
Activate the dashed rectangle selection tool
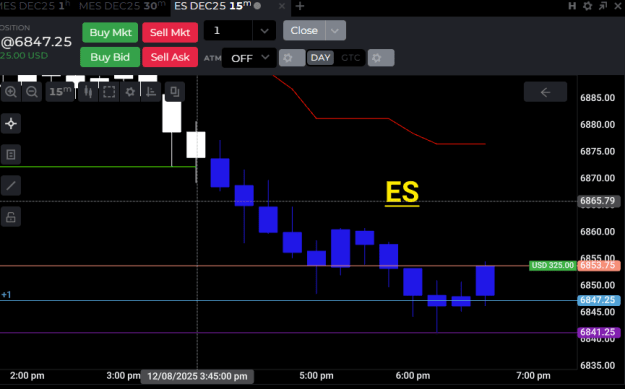[x=109, y=92]
